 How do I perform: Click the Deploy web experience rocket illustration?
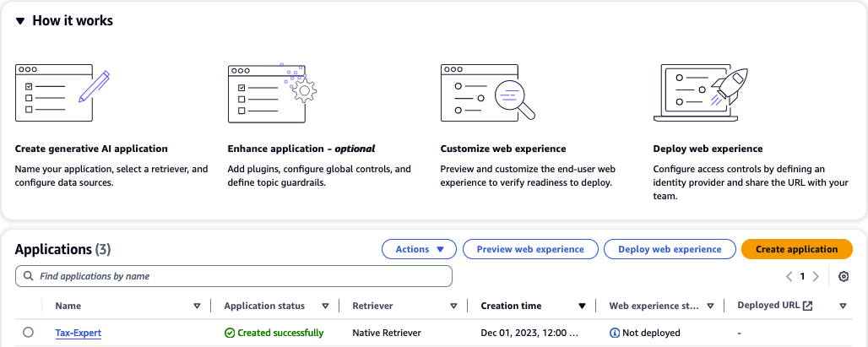(x=696, y=93)
